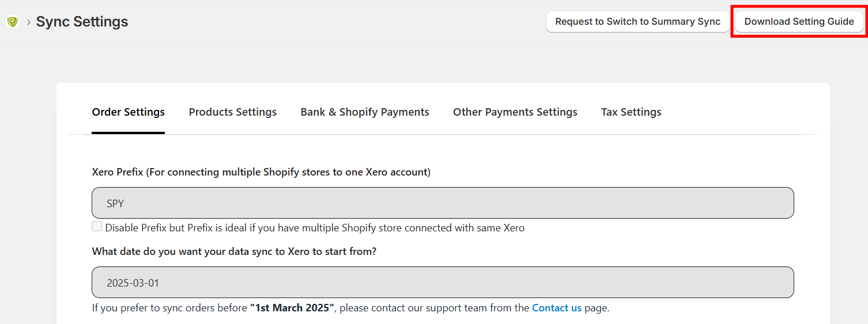Image resolution: width=868 pixels, height=324 pixels.
Task: Go to Other Payments Settings tab
Action: pos(515,112)
